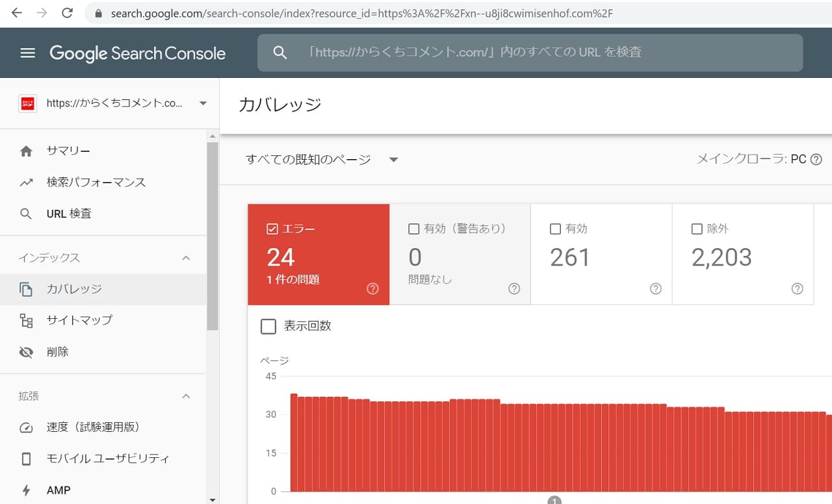Click the browser back arrow
The width and height of the screenshot is (832, 504).
[x=17, y=13]
